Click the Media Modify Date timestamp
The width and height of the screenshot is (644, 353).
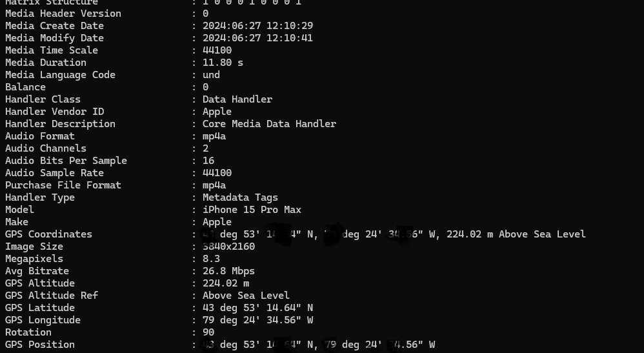click(x=257, y=38)
